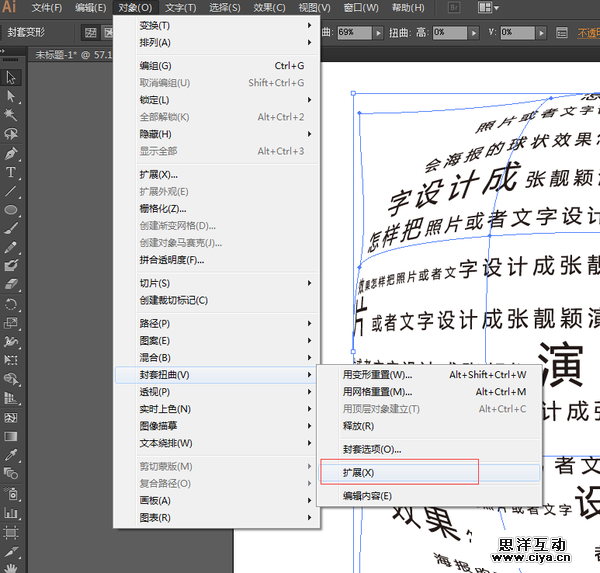
Task: Open the bend percentage 69% slider arrow
Action: click(378, 32)
